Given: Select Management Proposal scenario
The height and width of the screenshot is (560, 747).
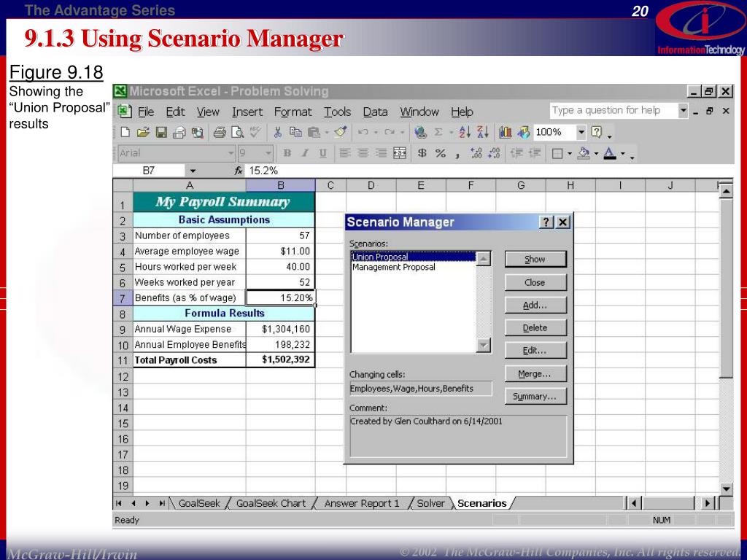Looking at the screenshot, I should click(393, 267).
